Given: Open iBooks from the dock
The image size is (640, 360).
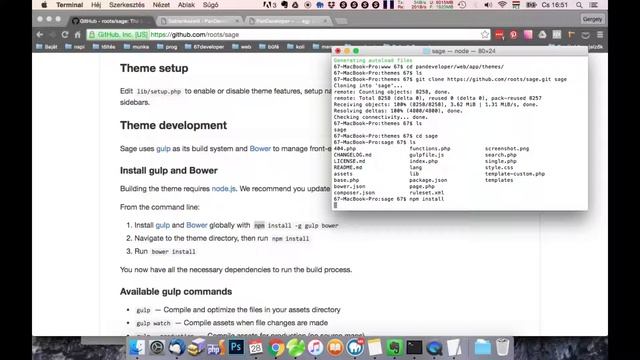Looking at the screenshot, I should [x=335, y=347].
